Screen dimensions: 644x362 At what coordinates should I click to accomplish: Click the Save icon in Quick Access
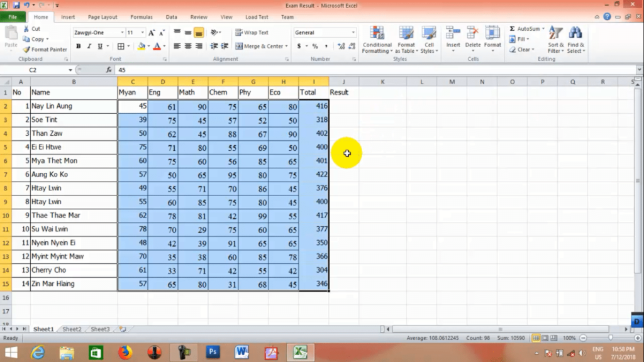16,5
